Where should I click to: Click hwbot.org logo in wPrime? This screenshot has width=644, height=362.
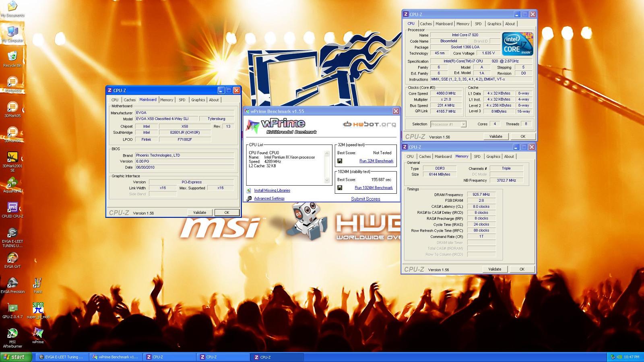click(369, 124)
